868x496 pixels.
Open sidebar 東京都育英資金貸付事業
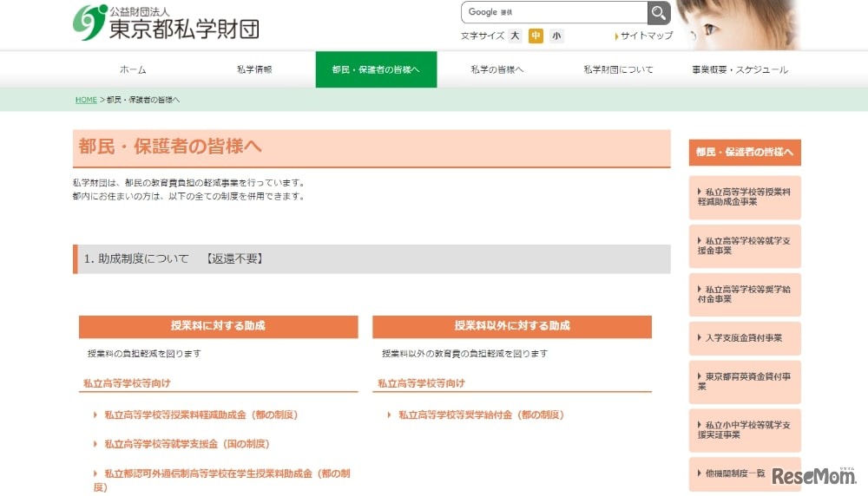pos(745,382)
